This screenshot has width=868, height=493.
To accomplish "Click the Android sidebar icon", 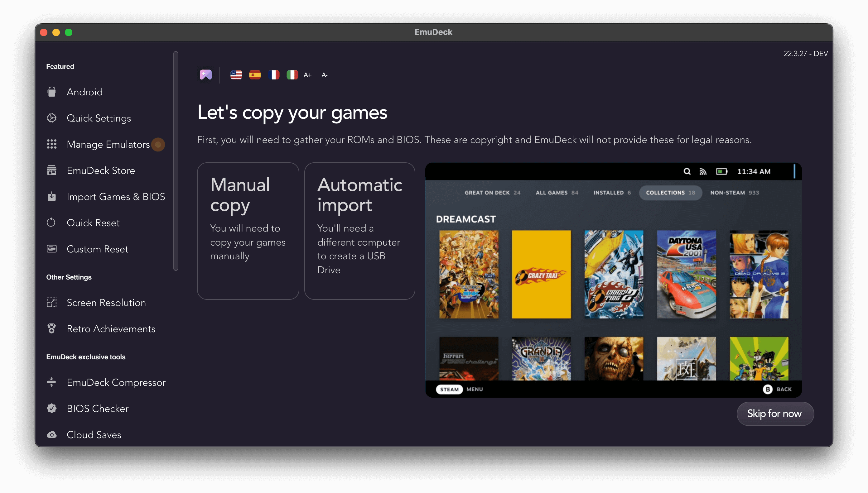I will 52,91.
